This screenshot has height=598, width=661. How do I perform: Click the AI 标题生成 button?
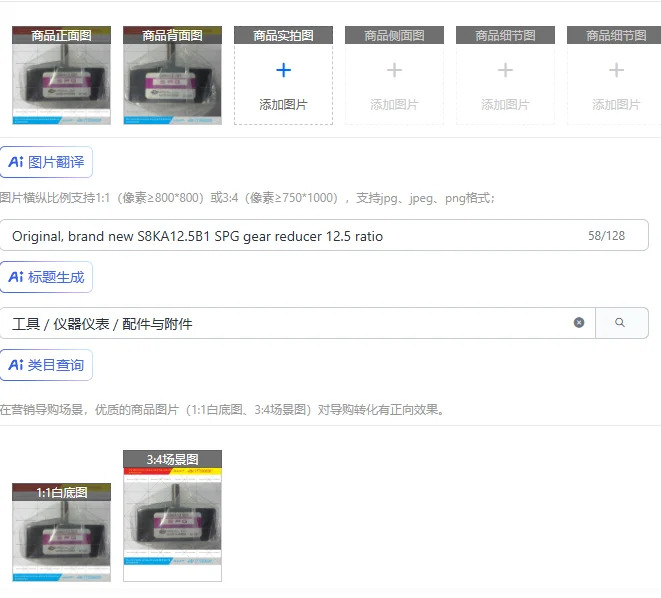coord(46,277)
